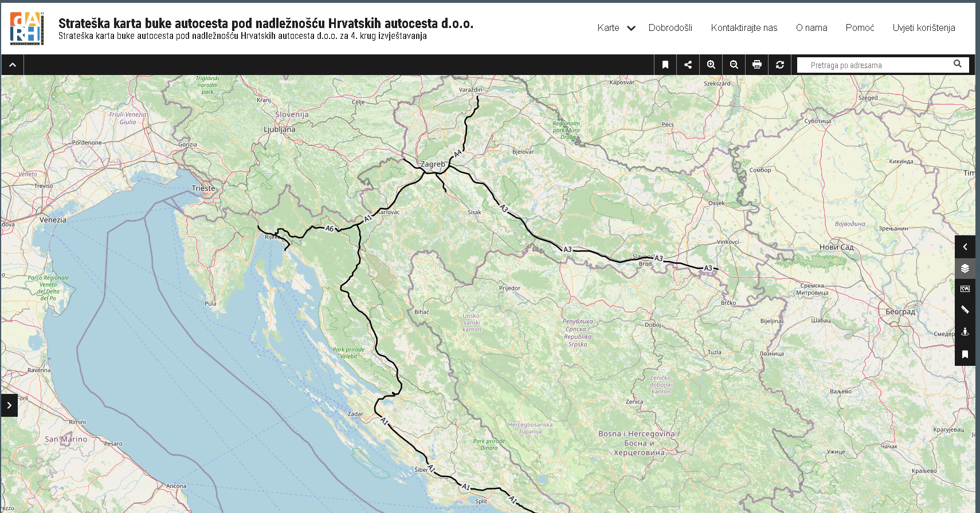Viewport: 980px width, 513px height.
Task: Click the street view person icon
Action: [x=965, y=332]
